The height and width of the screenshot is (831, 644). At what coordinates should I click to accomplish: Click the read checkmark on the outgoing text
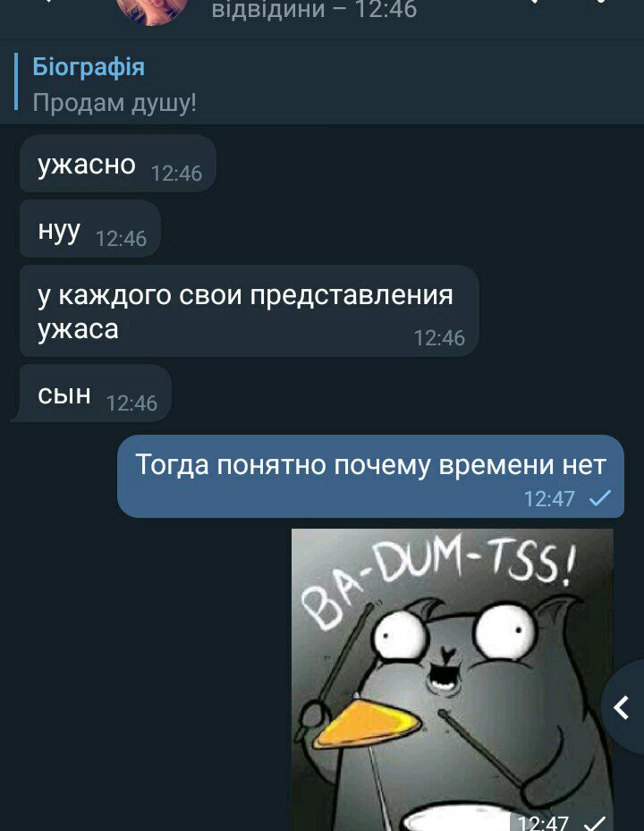click(x=600, y=498)
